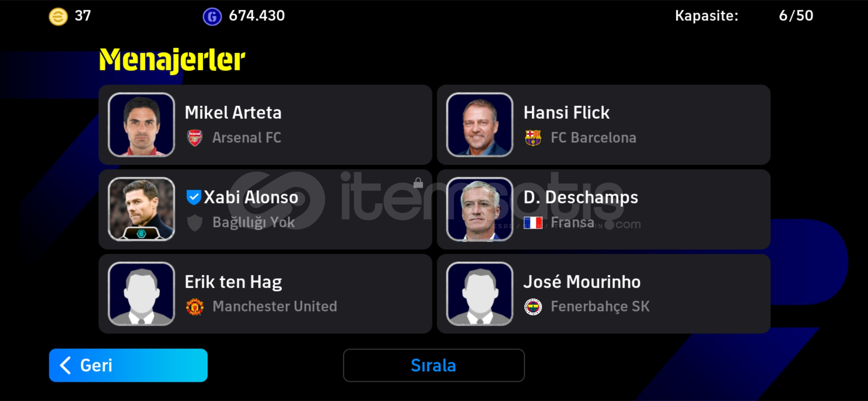Tap the 674.430 GP balance
Viewport: 868px width, 401px height.
point(257,16)
